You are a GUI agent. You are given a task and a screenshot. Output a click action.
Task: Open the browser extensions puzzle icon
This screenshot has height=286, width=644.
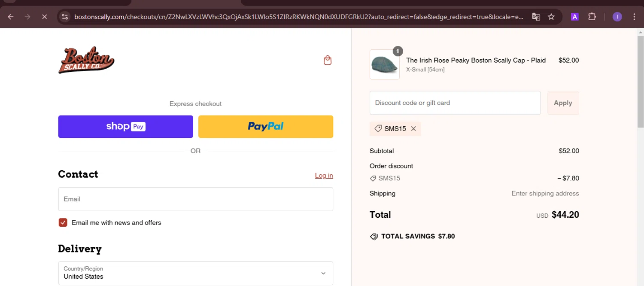point(592,17)
